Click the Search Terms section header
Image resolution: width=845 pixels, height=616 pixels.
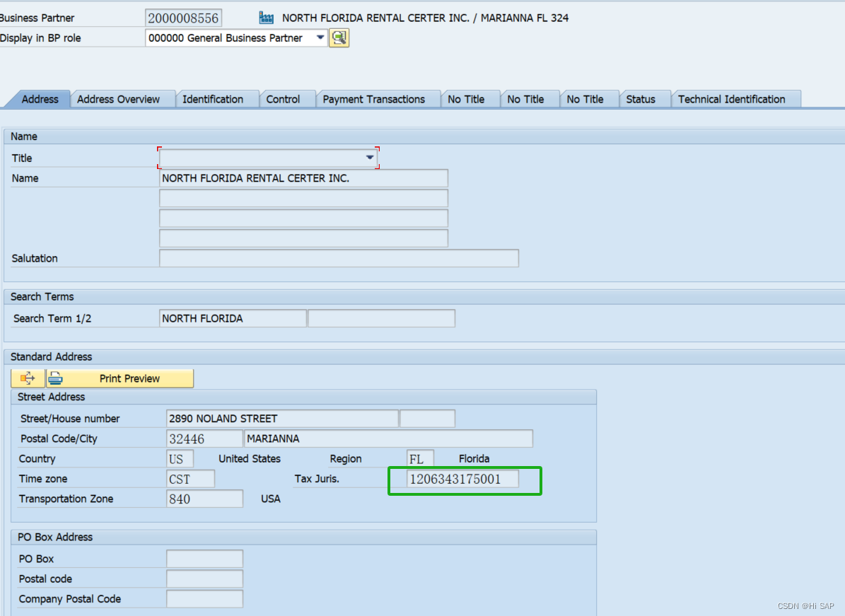click(x=42, y=296)
